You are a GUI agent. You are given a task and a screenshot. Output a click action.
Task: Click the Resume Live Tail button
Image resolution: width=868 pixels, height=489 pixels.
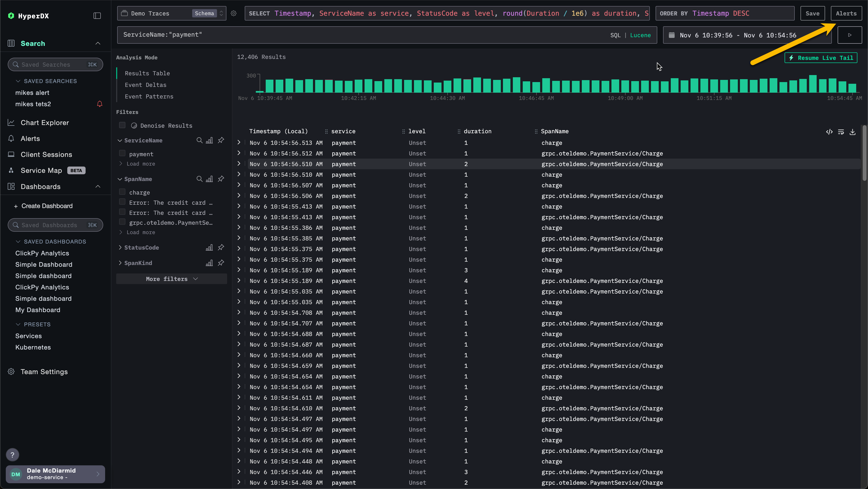pyautogui.click(x=821, y=58)
